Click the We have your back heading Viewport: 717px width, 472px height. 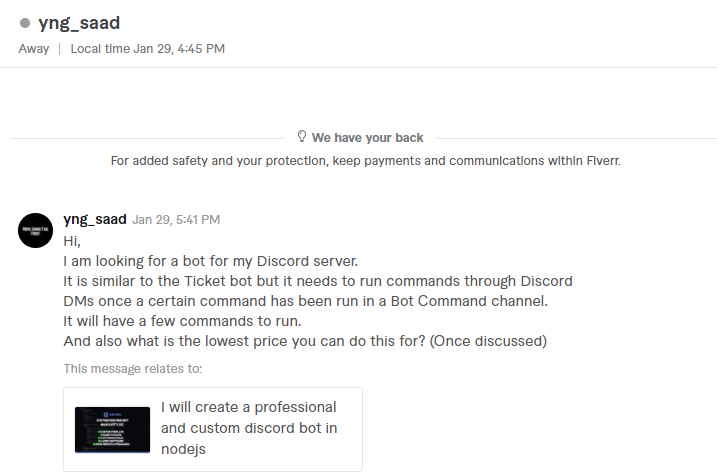pos(367,138)
